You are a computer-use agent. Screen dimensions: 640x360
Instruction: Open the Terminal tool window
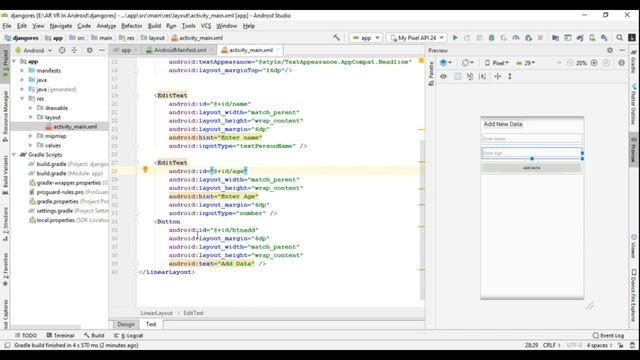(60, 336)
